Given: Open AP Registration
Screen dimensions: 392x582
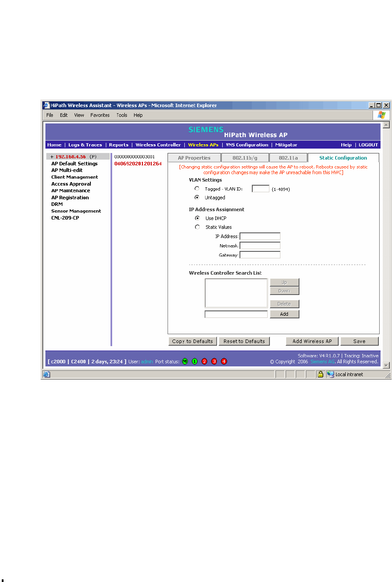Looking at the screenshot, I should point(70,198).
